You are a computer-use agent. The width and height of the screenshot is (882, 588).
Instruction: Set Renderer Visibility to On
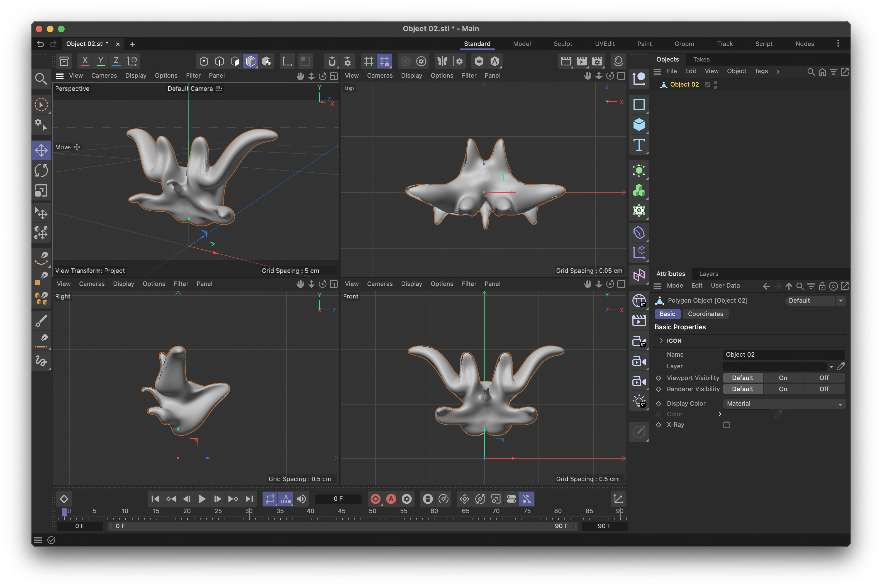pyautogui.click(x=783, y=389)
